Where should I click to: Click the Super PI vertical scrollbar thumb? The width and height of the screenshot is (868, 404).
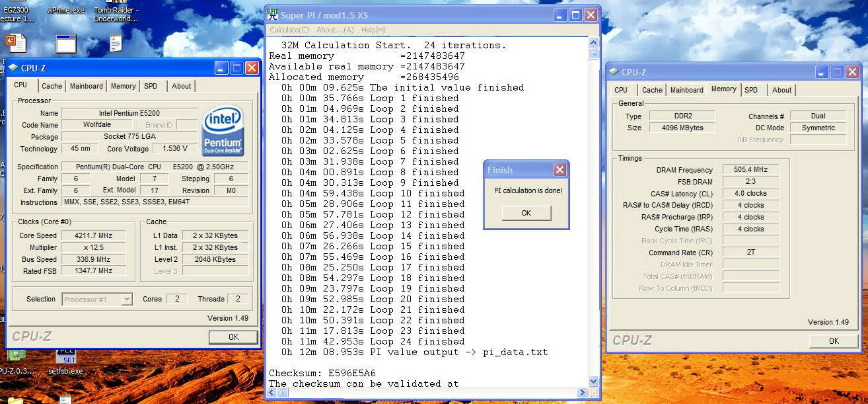click(593, 54)
